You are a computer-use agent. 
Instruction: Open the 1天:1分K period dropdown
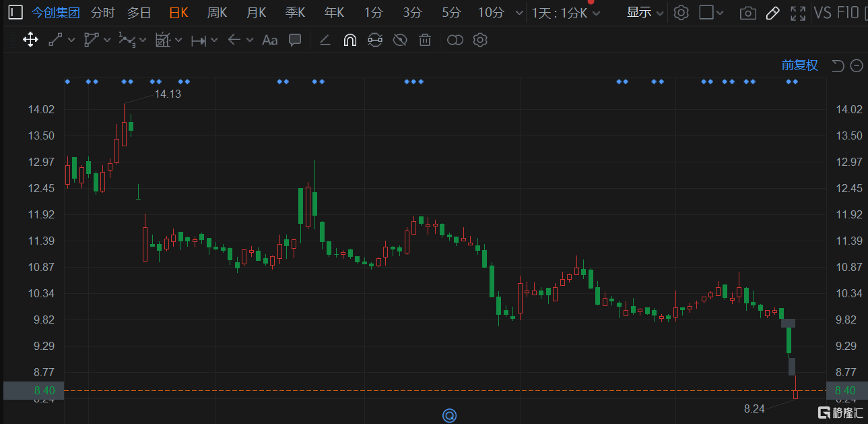pos(566,13)
